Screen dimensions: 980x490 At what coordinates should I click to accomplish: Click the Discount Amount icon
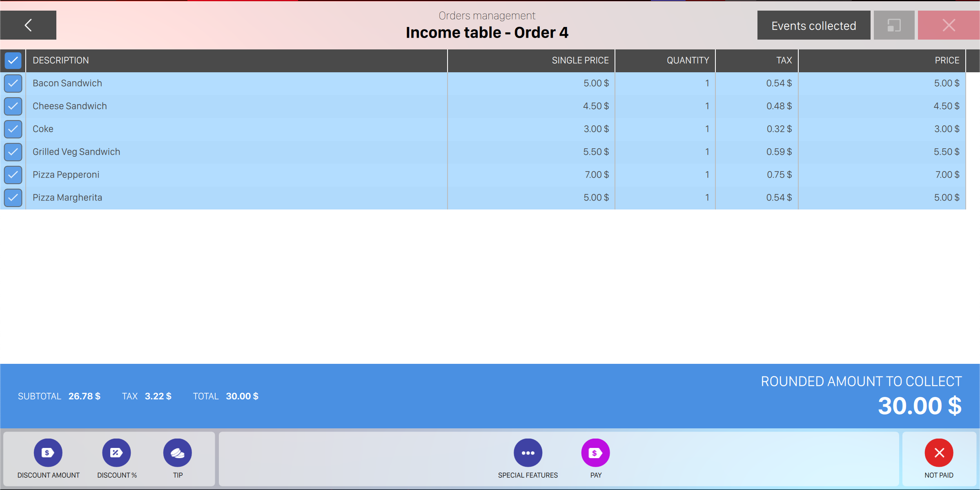(48, 452)
